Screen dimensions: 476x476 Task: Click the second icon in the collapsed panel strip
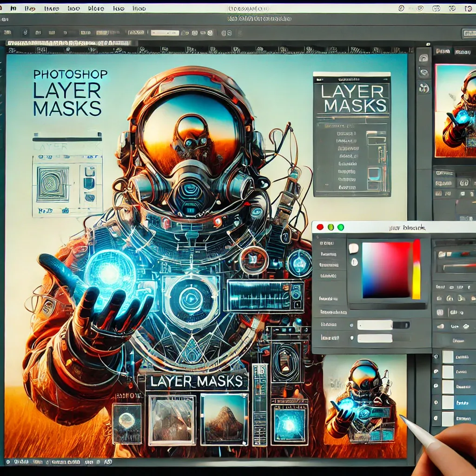point(423,73)
